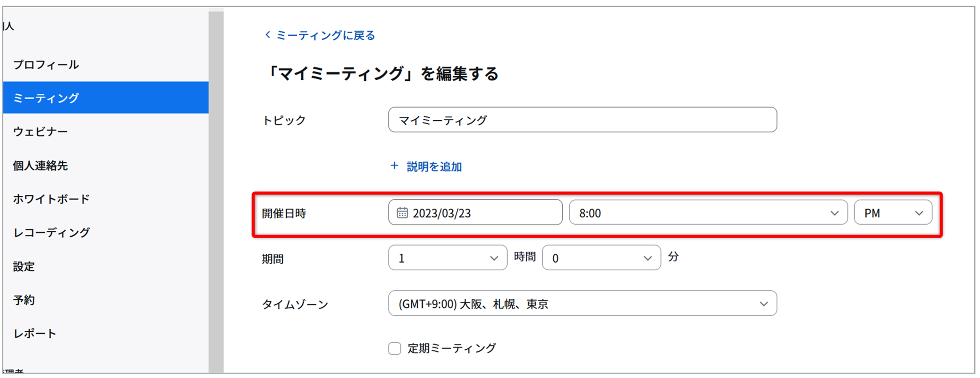Enable the 定期ミーティング checkbox
Screen dimensions: 980x378
pyautogui.click(x=395, y=348)
